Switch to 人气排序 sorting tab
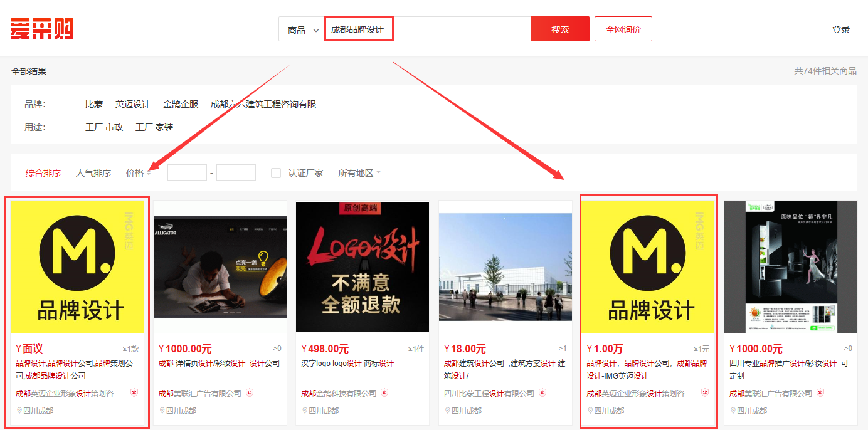 click(93, 173)
